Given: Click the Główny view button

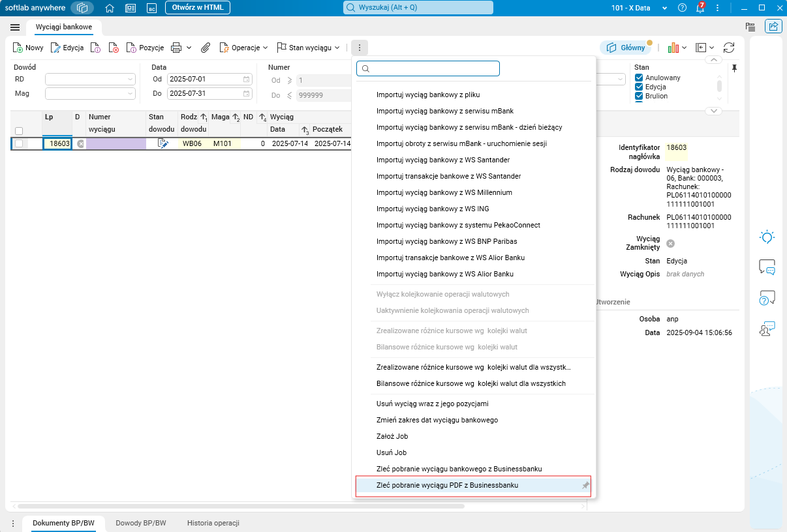Looking at the screenshot, I should tap(626, 48).
